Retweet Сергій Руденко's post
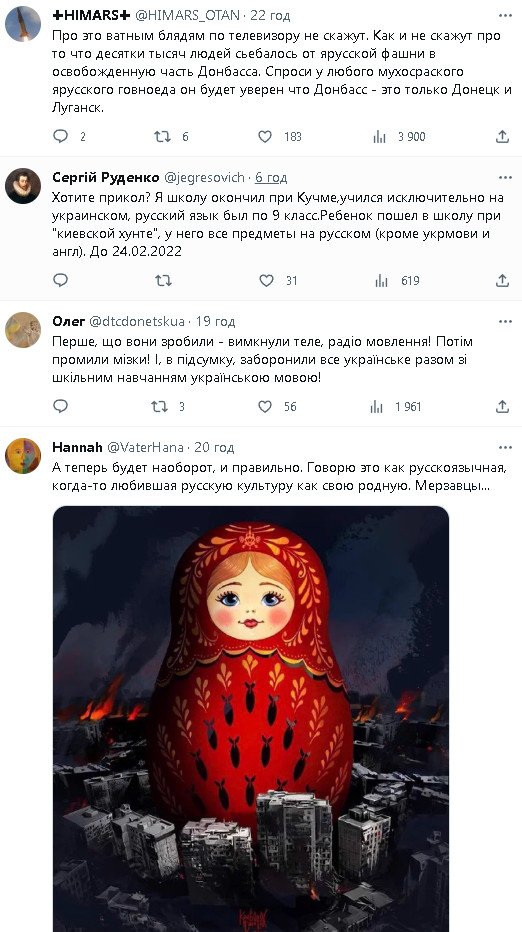The height and width of the screenshot is (932, 522). pyautogui.click(x=163, y=281)
